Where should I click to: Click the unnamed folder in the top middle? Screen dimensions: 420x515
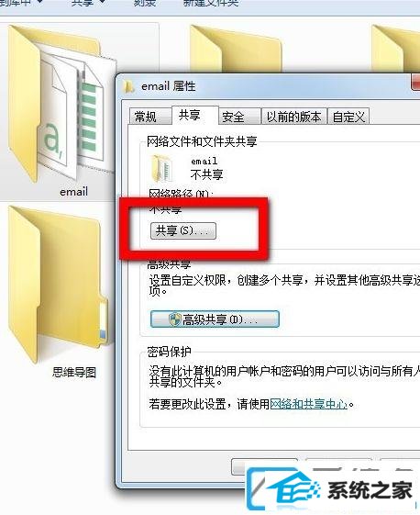(236, 49)
